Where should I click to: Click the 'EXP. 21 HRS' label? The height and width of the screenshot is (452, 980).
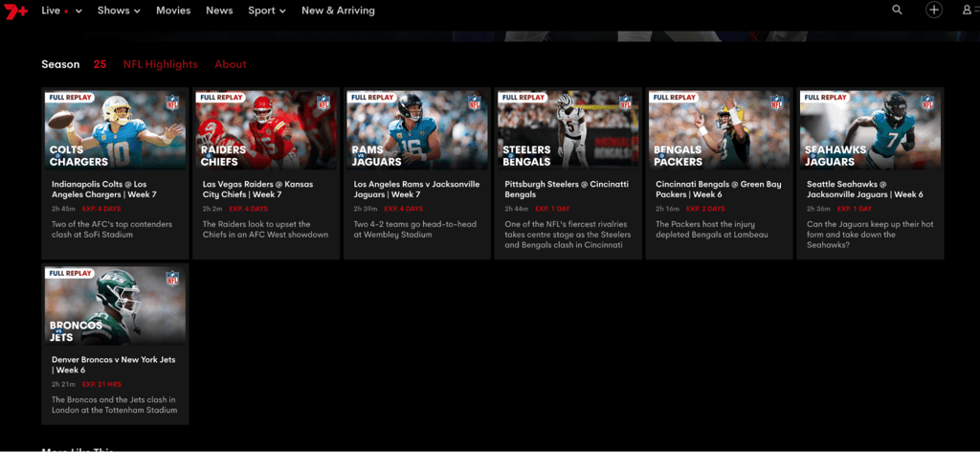coord(101,384)
